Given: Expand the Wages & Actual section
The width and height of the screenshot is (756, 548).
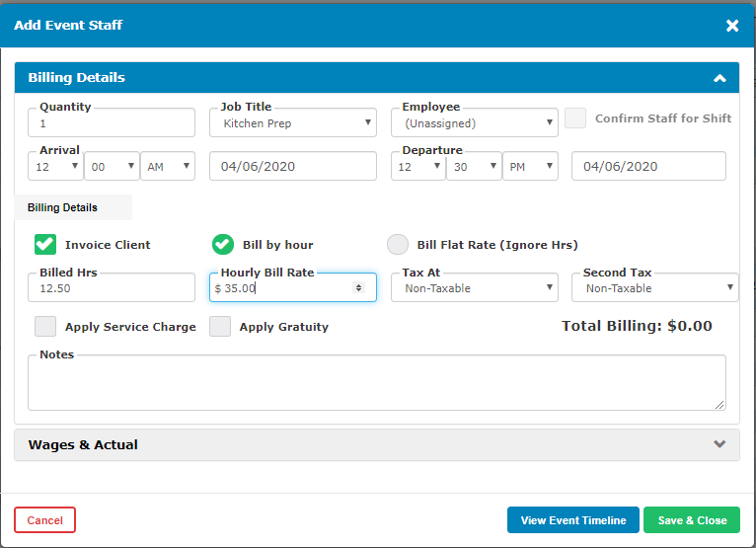Looking at the screenshot, I should click(x=377, y=444).
